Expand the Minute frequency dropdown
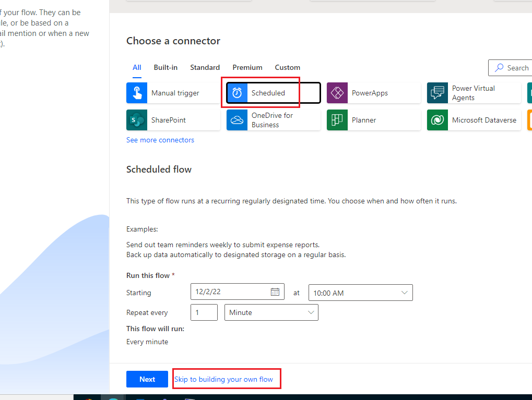 271,312
